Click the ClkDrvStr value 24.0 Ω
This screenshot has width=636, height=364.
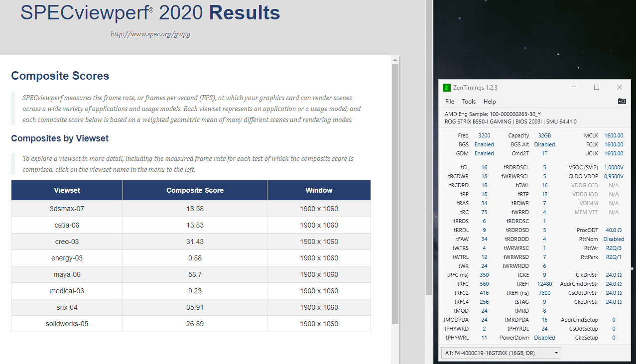point(614,275)
